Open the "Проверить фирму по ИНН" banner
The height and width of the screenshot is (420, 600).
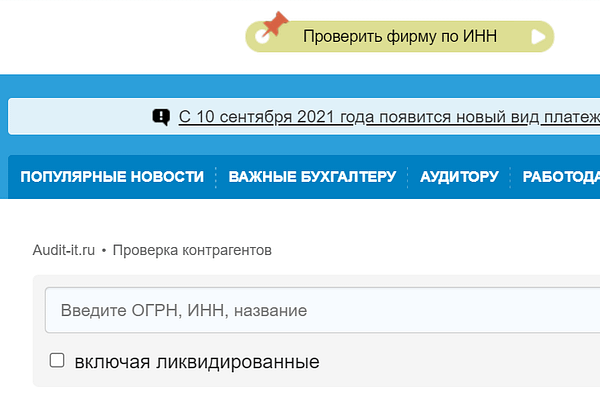tap(393, 37)
